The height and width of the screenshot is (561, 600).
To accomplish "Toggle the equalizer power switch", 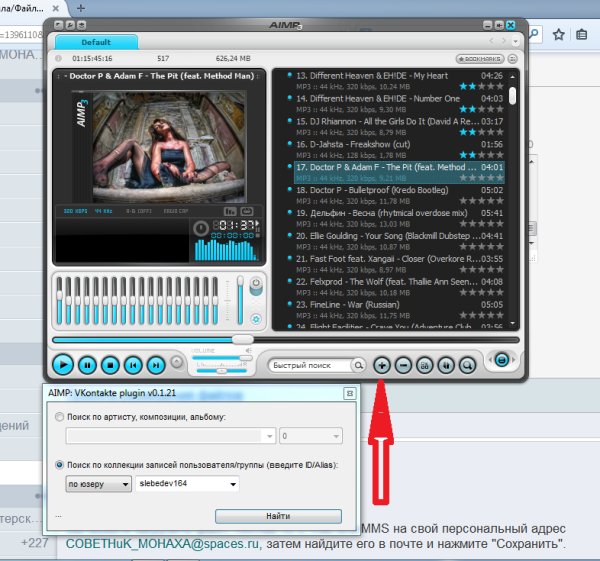I will [256, 285].
